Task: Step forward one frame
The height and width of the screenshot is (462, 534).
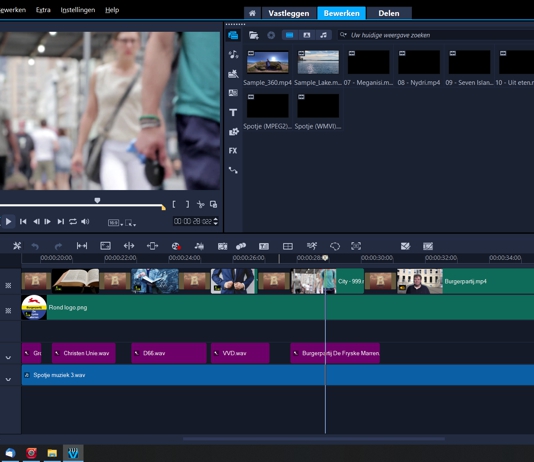Action: pyautogui.click(x=48, y=222)
